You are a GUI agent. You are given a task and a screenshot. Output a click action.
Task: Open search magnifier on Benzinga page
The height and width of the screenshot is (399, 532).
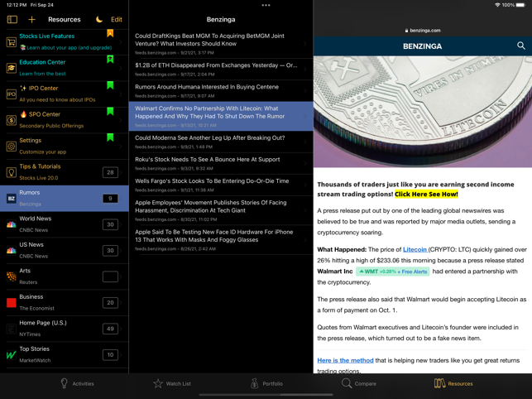pos(520,46)
